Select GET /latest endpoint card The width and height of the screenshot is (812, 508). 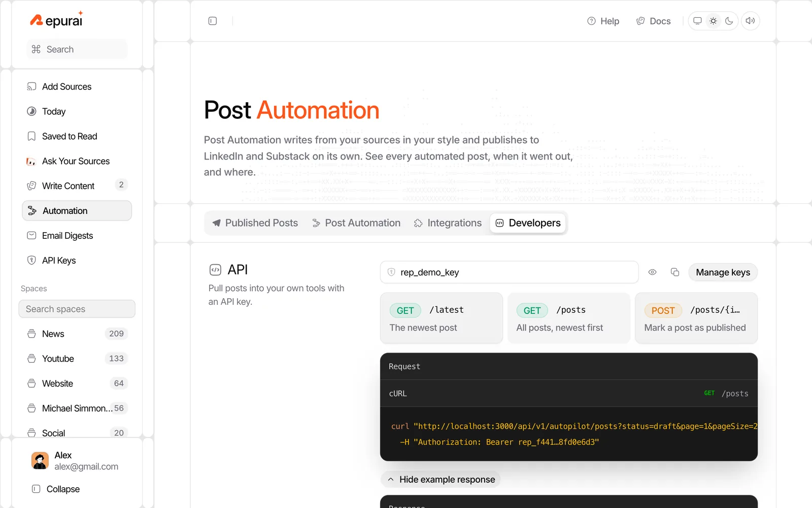[x=442, y=318]
